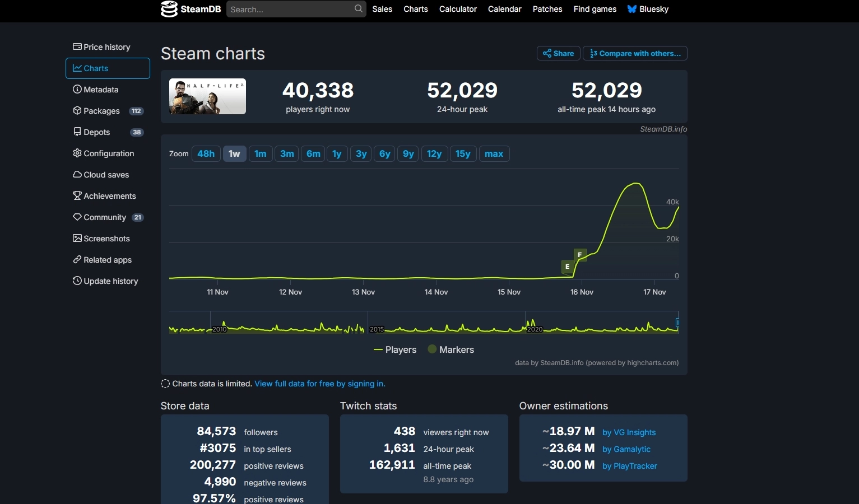The image size is (859, 504).
Task: Click the SteamDB logo icon
Action: click(x=169, y=9)
